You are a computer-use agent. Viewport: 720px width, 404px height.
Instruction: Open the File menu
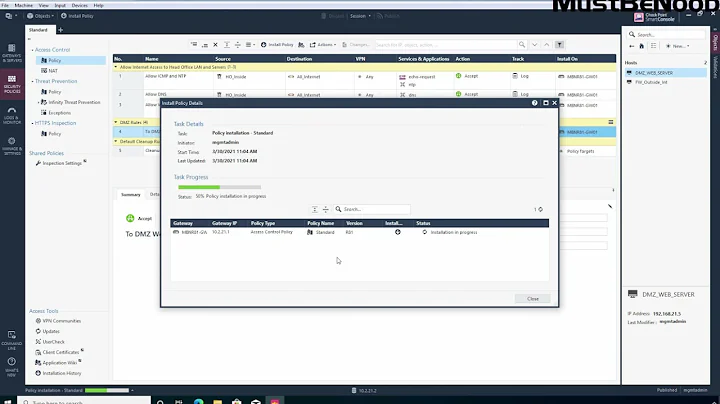(5, 5)
